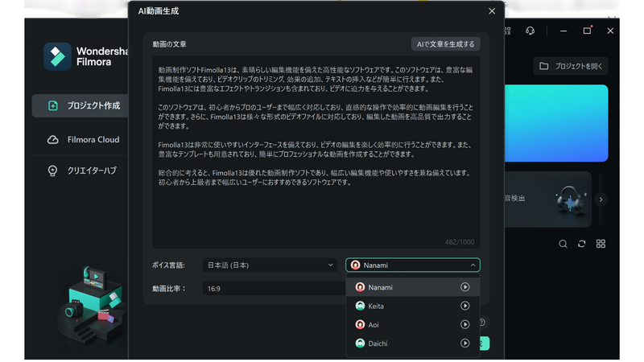The image size is (644, 362).
Task: Close the Filmora main window
Action: pyautogui.click(x=610, y=31)
